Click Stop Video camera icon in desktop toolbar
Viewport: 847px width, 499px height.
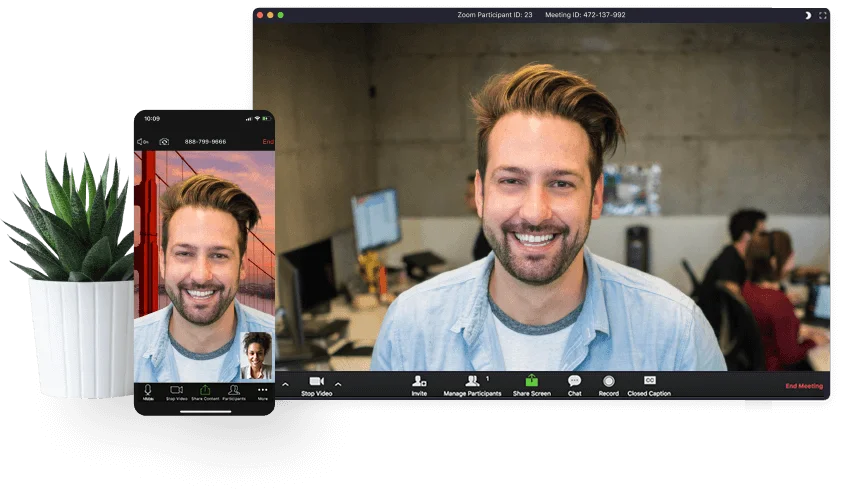316,382
